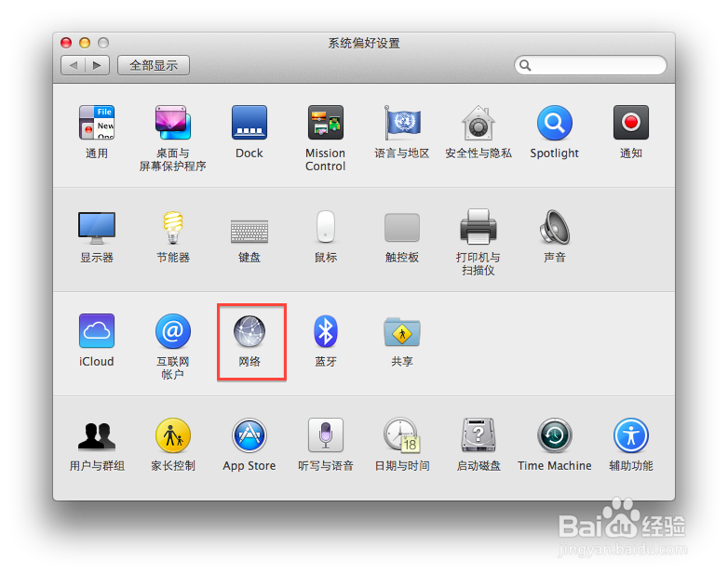The image size is (728, 574).
Task: Close the 系统偏好设置 window
Action: click(66, 43)
